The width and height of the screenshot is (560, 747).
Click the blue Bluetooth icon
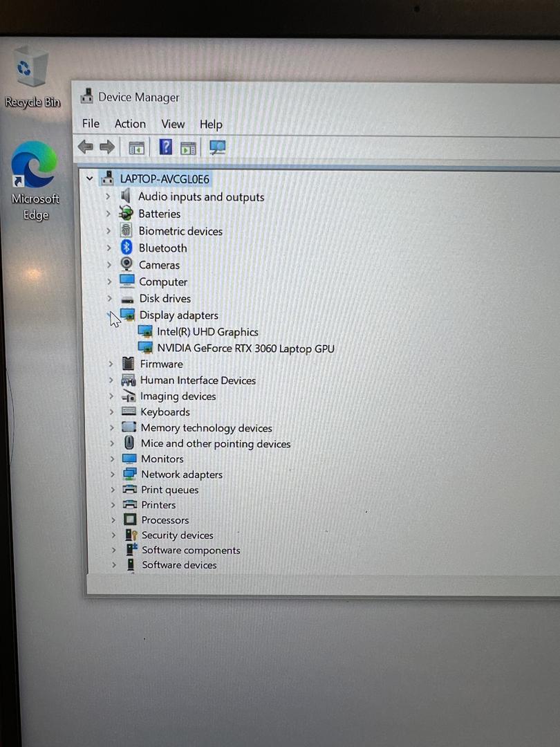(x=127, y=247)
